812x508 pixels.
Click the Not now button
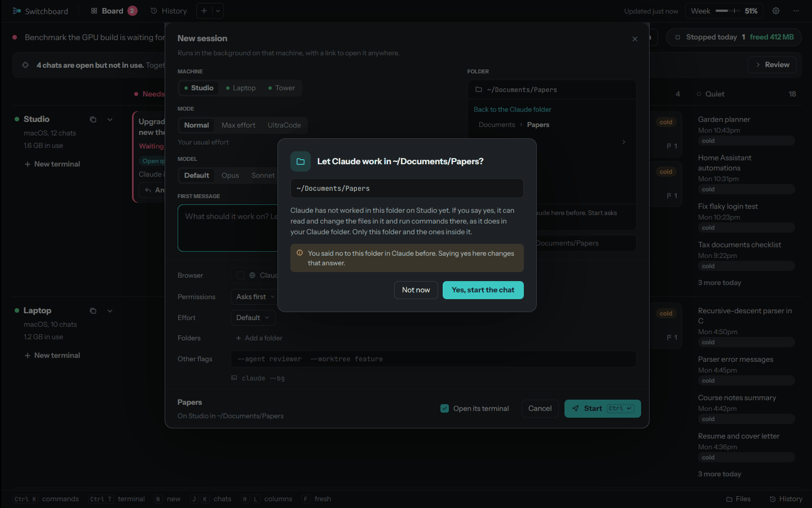pos(416,290)
